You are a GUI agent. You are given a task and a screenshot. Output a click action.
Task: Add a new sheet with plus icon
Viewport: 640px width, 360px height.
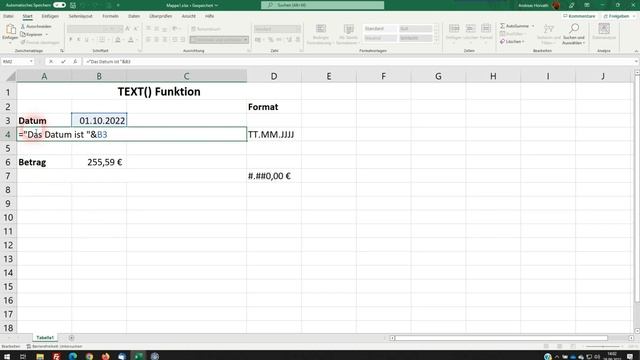click(x=71, y=338)
